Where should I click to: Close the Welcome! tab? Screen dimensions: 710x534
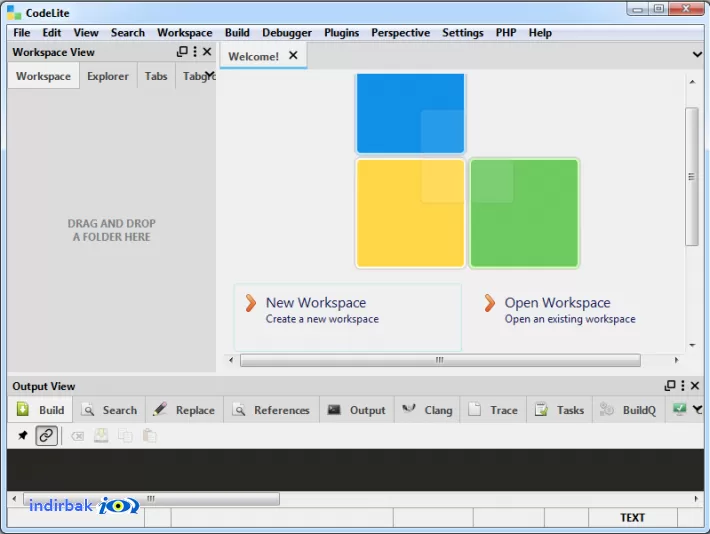[x=293, y=55]
